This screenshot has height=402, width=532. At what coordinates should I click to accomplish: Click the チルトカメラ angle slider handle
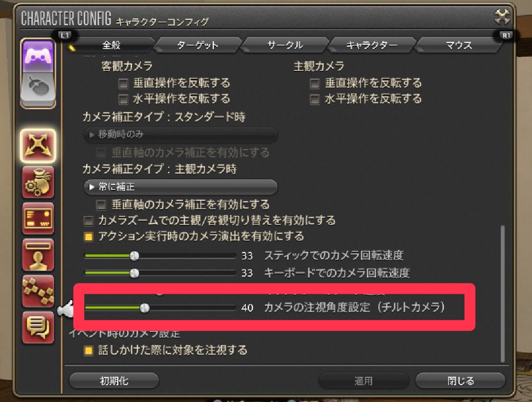[x=144, y=308]
